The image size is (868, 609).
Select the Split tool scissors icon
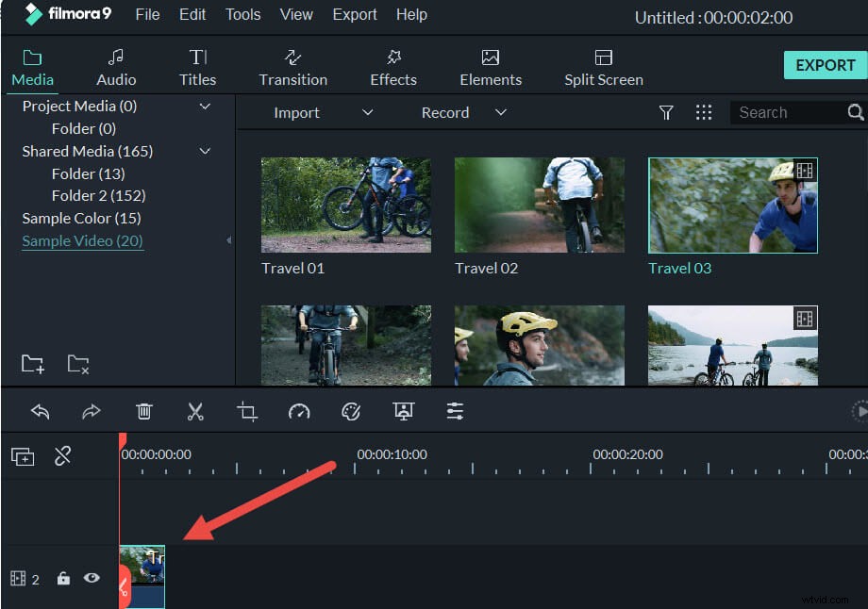195,411
